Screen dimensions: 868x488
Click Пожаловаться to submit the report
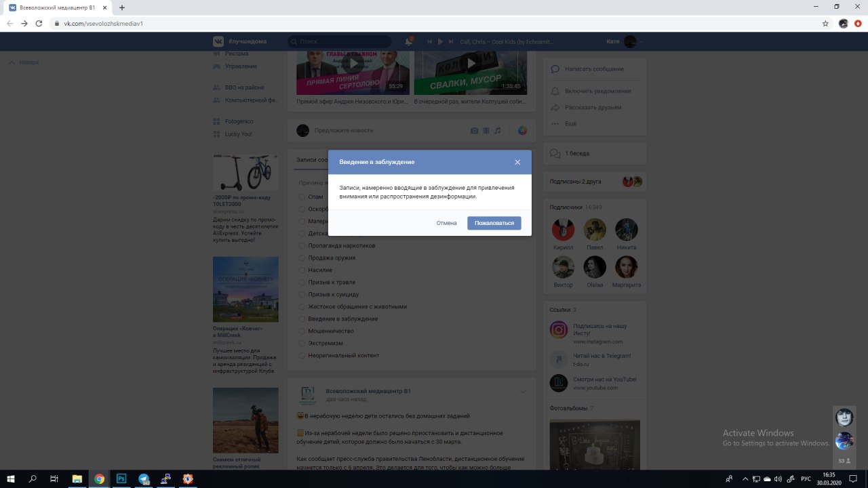coord(494,223)
